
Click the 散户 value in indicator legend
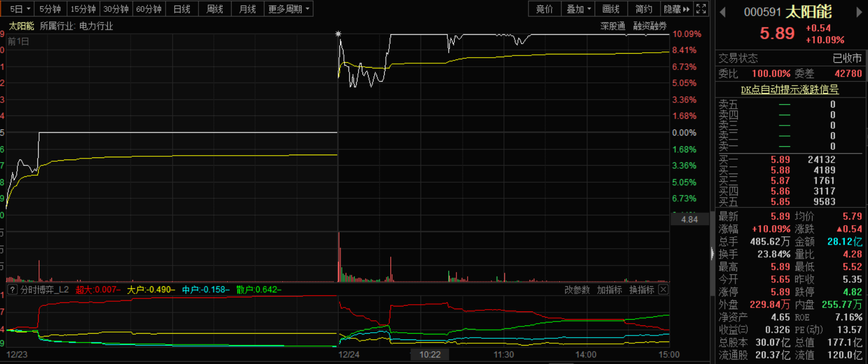click(259, 290)
